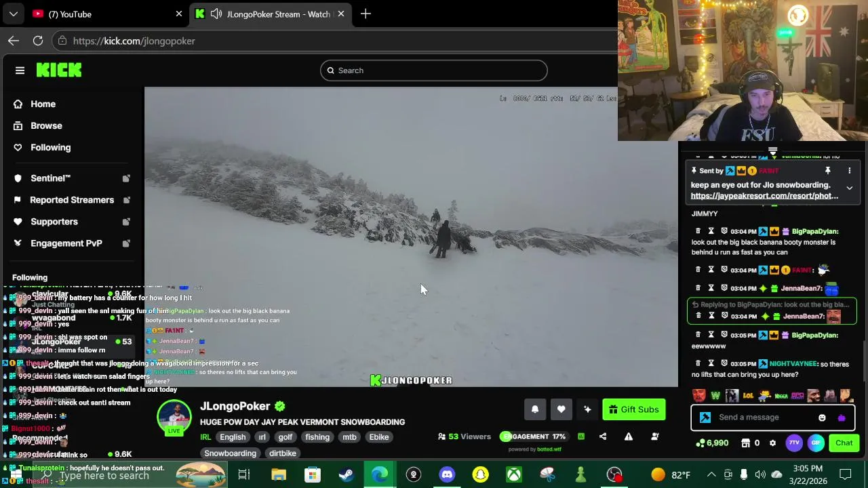Click the green Chat send button

click(844, 443)
